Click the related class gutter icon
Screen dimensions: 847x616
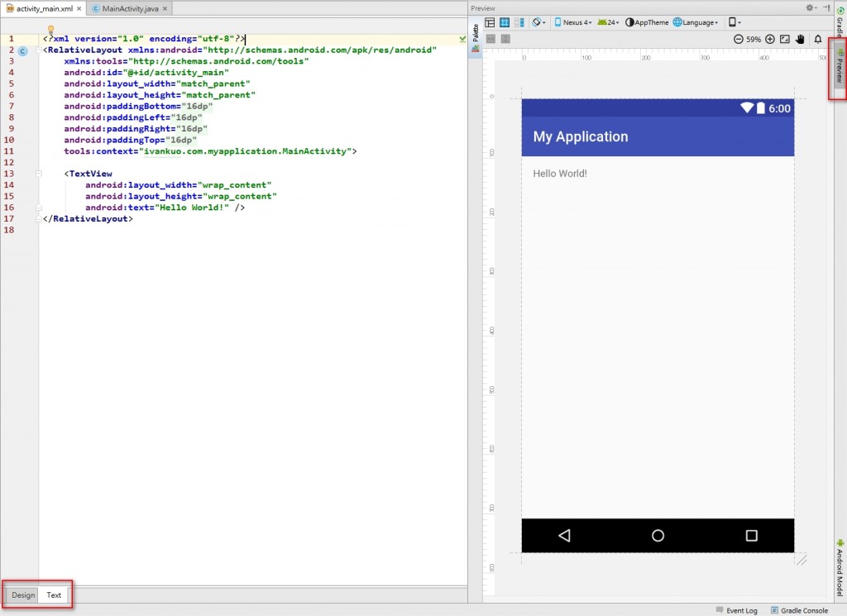(22, 51)
